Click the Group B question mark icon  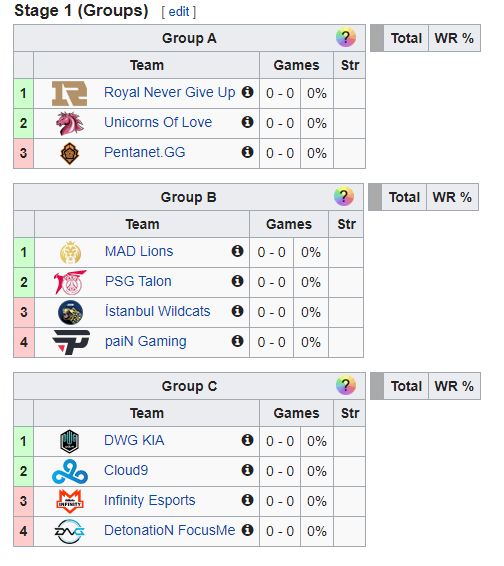(x=344, y=196)
